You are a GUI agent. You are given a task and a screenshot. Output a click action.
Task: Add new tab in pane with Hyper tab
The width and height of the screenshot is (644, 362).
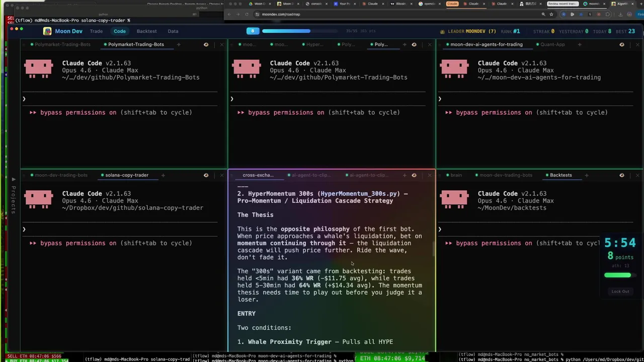tap(405, 44)
